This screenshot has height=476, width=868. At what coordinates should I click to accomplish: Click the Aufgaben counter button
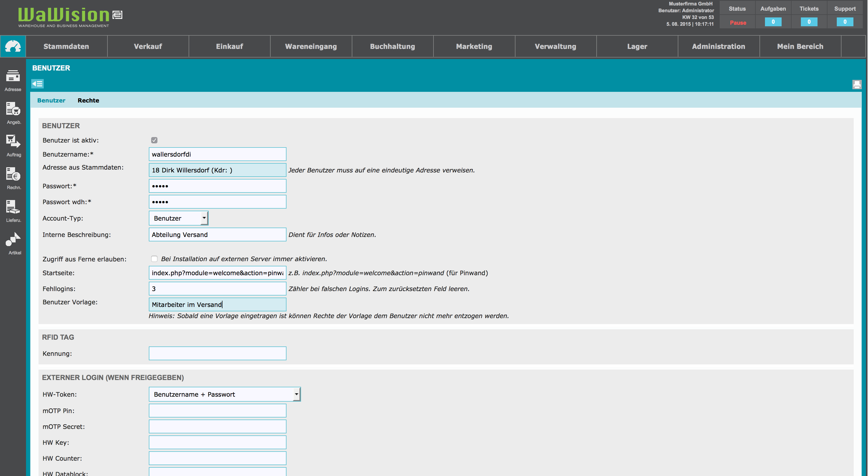click(x=773, y=22)
